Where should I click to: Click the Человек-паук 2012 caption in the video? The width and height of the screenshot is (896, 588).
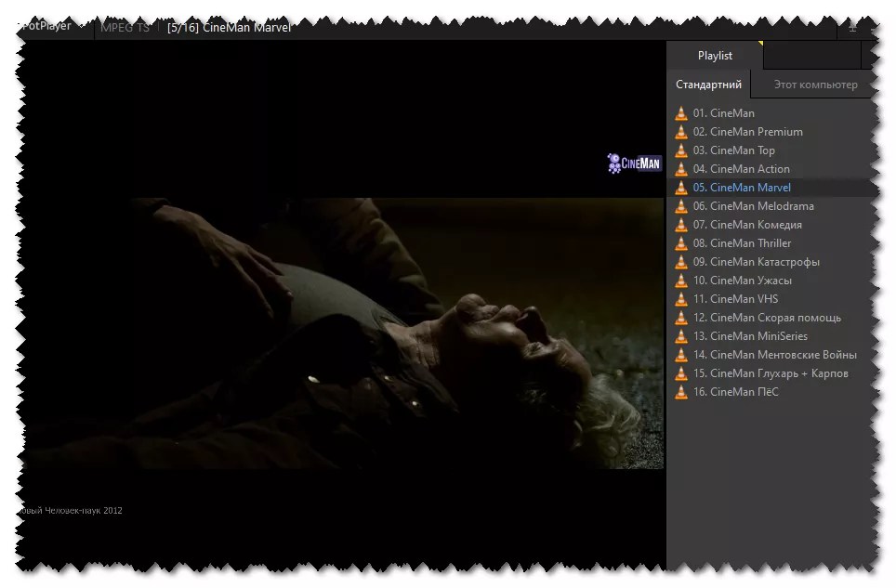point(71,510)
